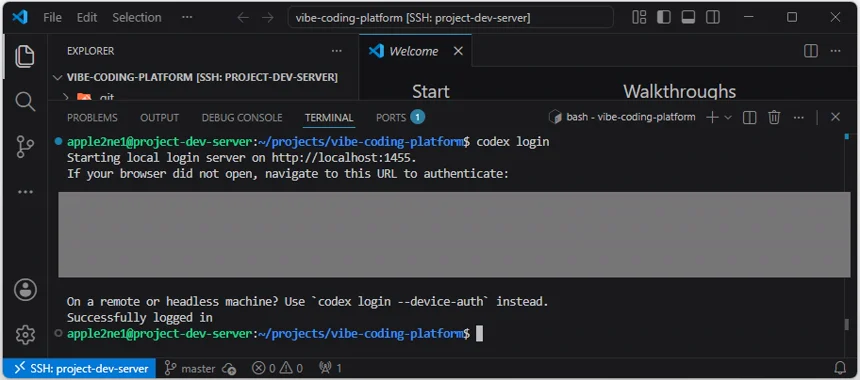860x380 pixels.
Task: Open notifications bell in status bar
Action: tap(840, 368)
